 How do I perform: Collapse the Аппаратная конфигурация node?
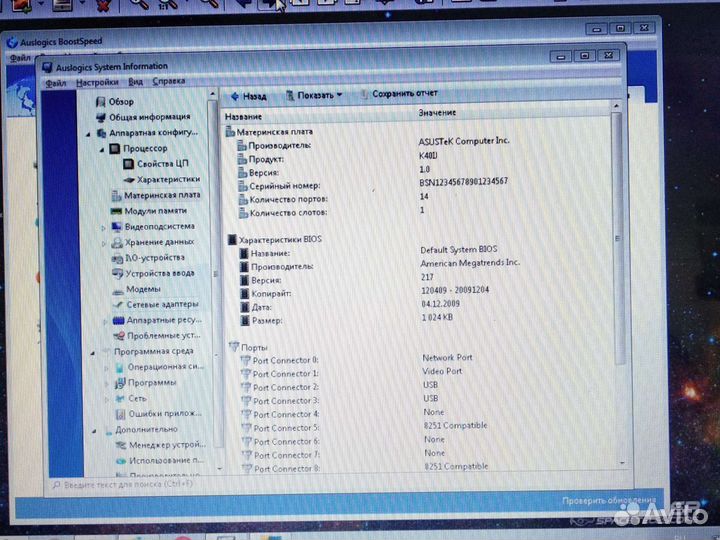click(89, 134)
